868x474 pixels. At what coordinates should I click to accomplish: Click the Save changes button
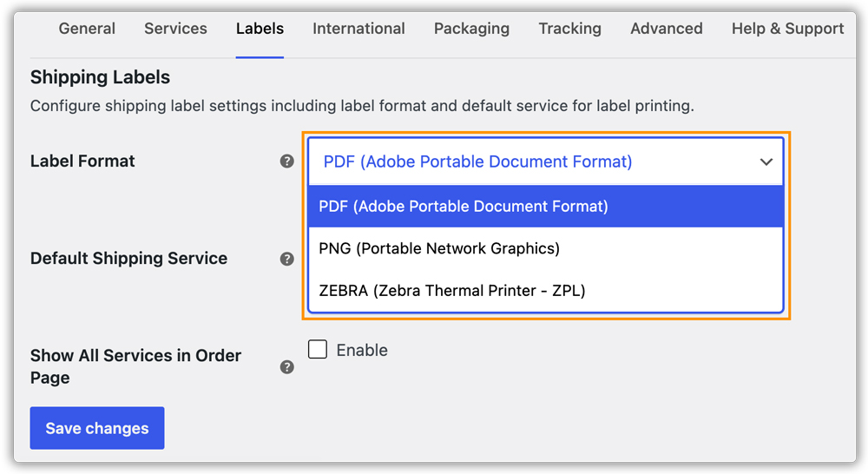[x=97, y=428]
